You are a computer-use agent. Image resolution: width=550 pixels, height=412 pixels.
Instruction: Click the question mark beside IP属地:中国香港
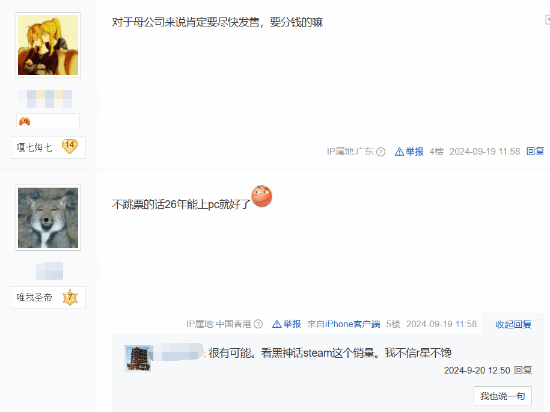pyautogui.click(x=258, y=324)
